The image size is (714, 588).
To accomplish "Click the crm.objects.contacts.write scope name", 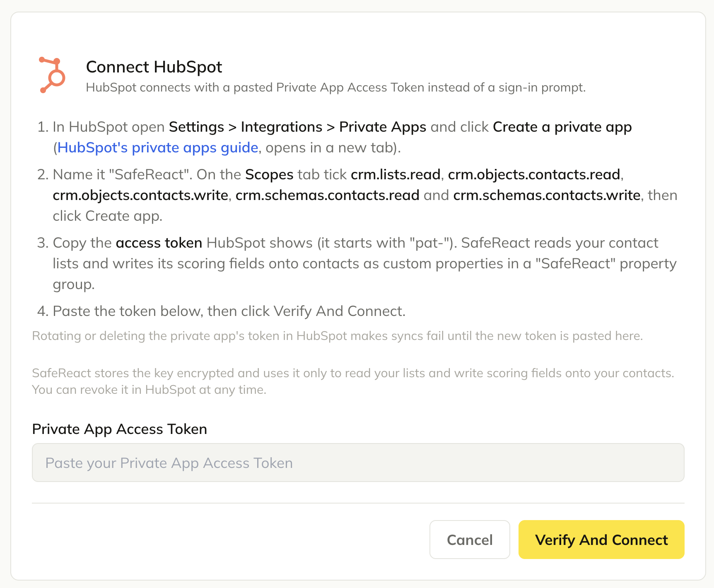I will pos(140,195).
